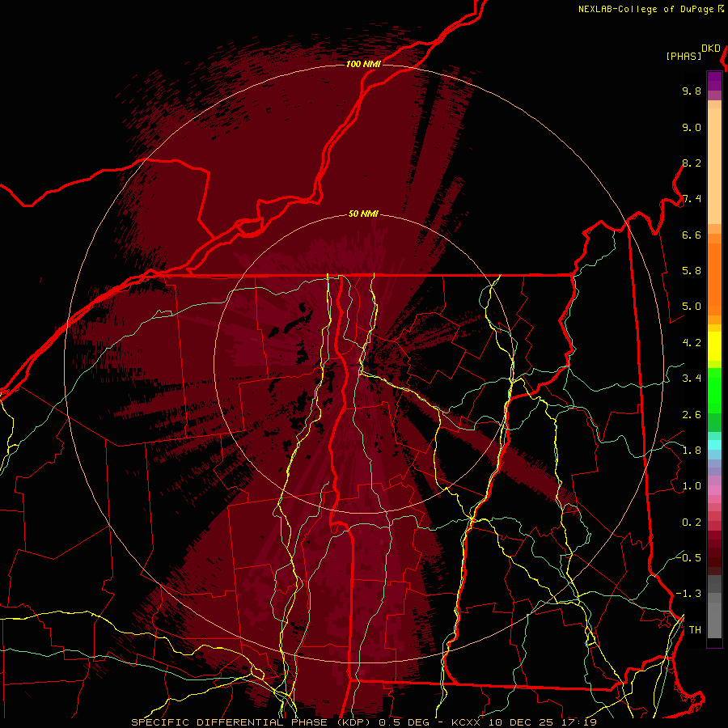Click the 0.5 DEG elevation text

404,722
